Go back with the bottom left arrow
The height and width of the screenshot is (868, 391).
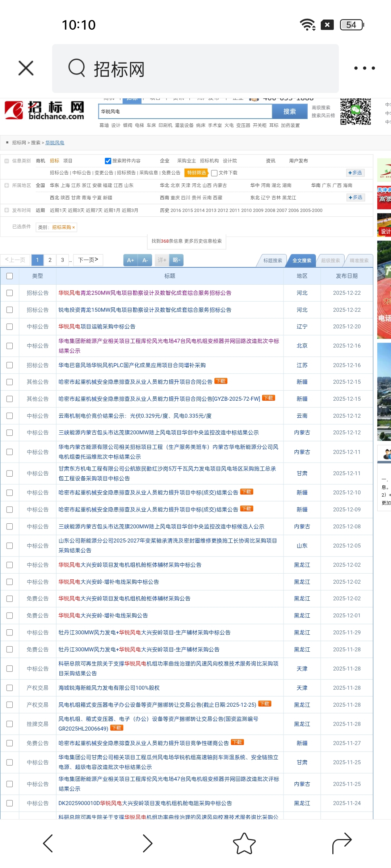click(48, 843)
